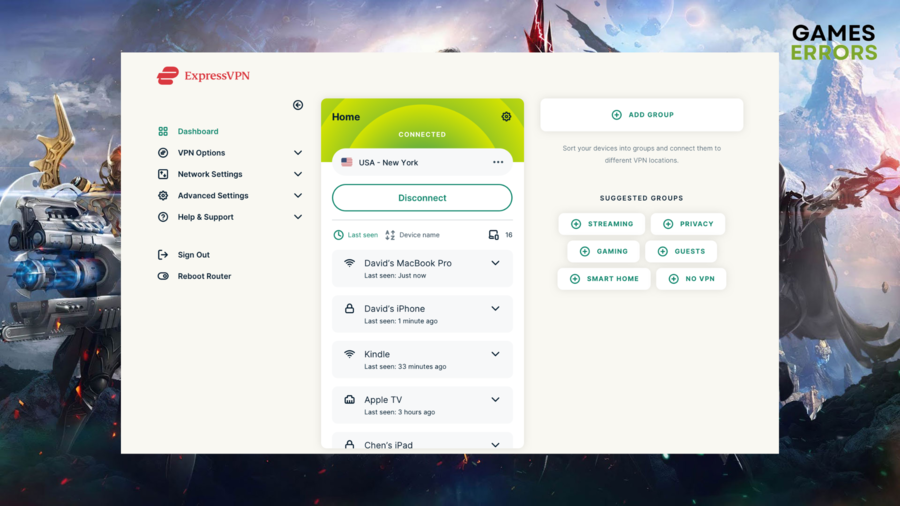
Task: Click the USA flag icon
Action: (347, 162)
